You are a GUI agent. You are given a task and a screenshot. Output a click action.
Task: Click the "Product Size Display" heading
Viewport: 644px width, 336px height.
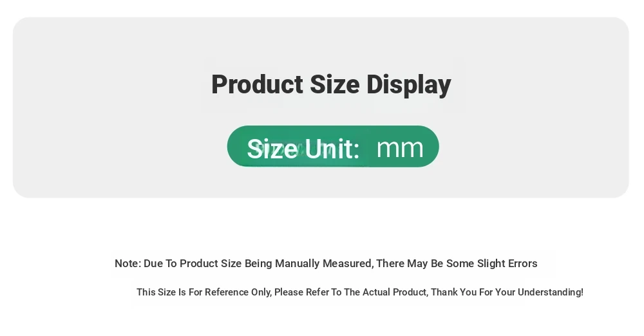coord(331,84)
